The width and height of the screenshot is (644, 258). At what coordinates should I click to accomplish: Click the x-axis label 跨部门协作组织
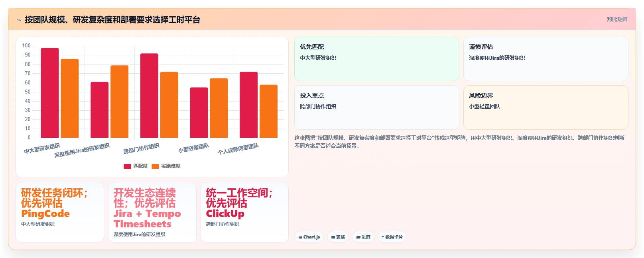click(x=142, y=149)
